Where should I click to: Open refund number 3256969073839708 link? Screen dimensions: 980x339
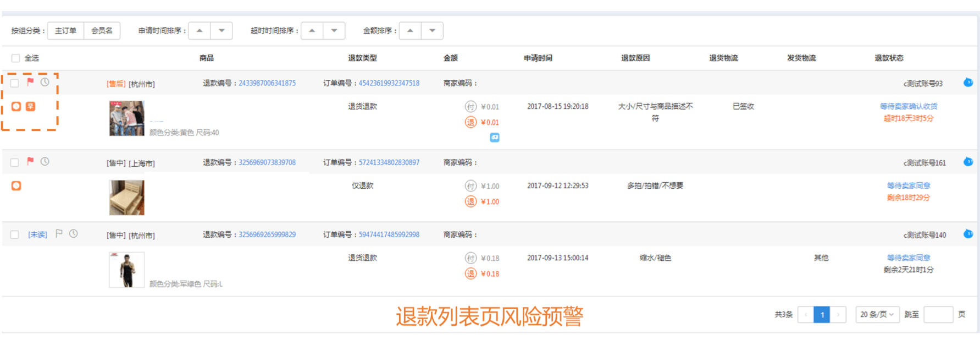click(x=267, y=162)
